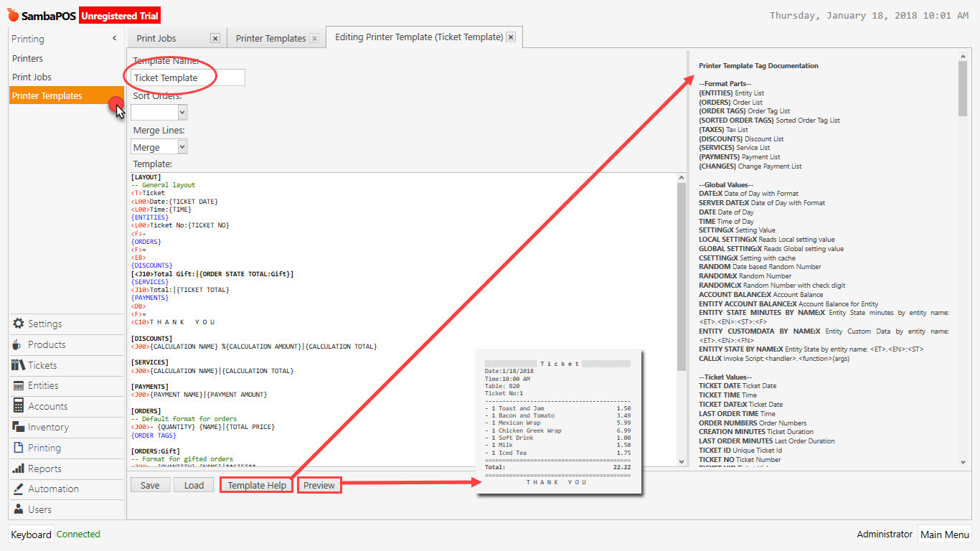
Task: Open Template Help
Action: click(x=257, y=486)
